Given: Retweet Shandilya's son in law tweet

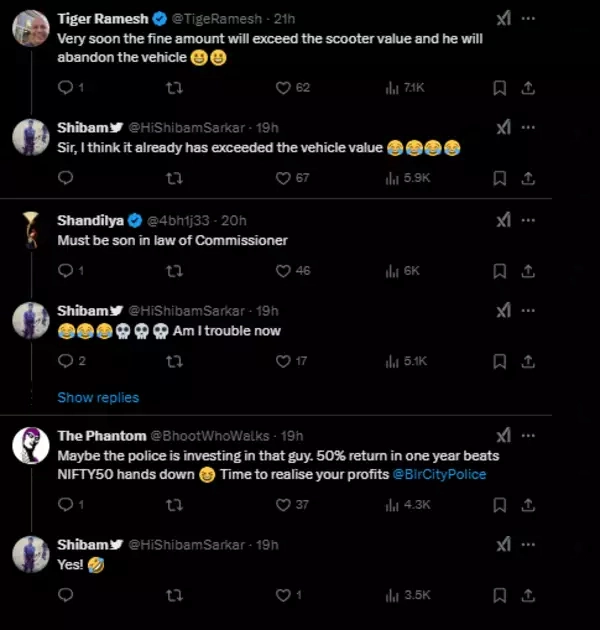Looking at the screenshot, I should (x=174, y=271).
